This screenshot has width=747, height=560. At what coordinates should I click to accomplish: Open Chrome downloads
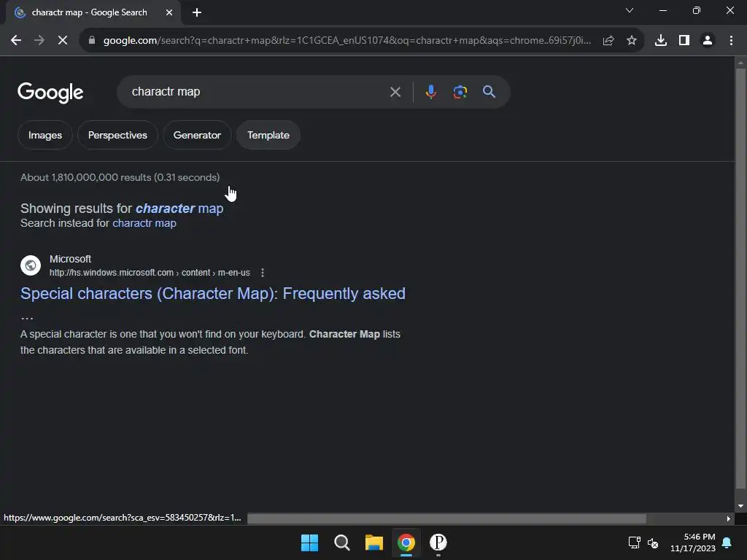(661, 41)
